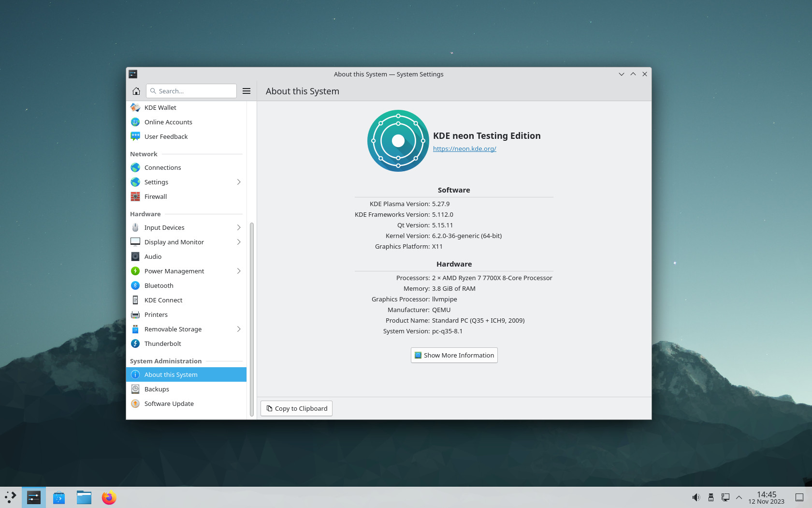Click the removable devices tray icon
Screen dimensions: 812x508
pyautogui.click(x=711, y=497)
